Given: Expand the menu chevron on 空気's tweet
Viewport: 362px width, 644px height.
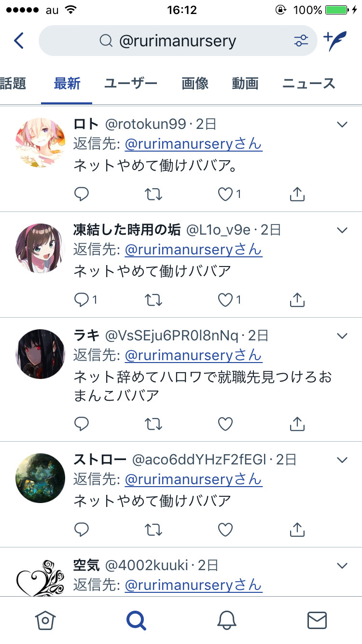Looking at the screenshot, I should (x=342, y=566).
